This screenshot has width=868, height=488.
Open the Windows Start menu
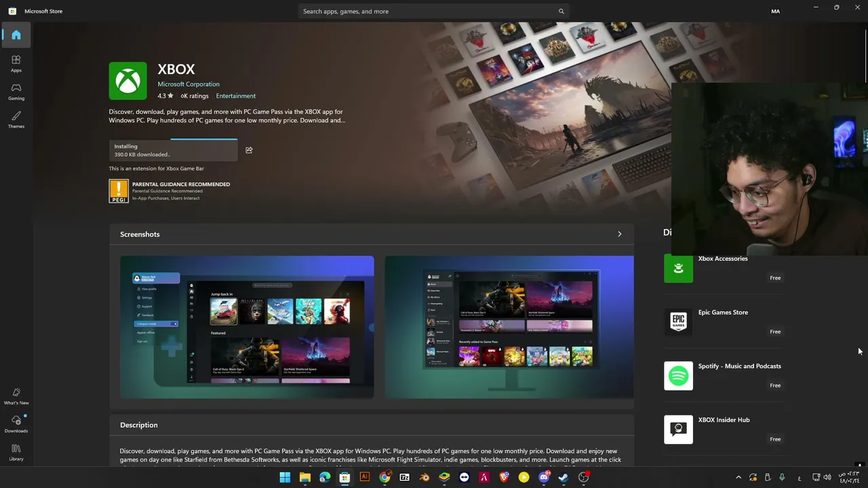coord(285,477)
